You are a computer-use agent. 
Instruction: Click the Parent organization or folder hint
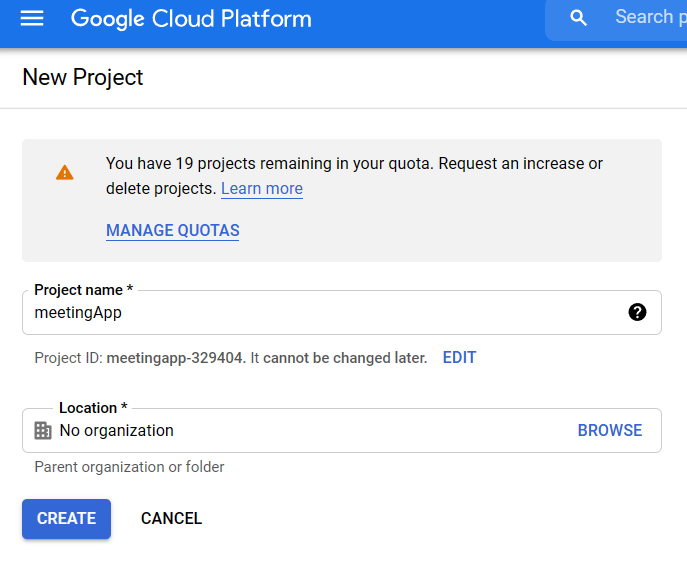pos(129,467)
